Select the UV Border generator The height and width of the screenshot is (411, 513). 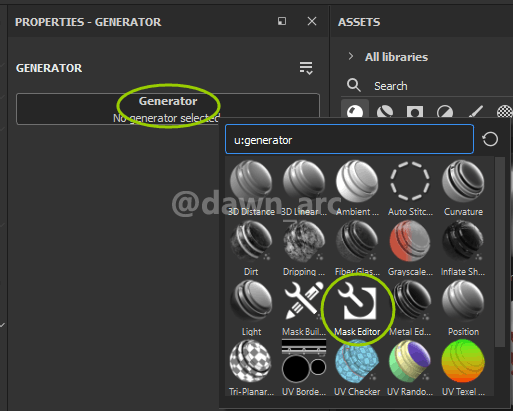click(x=304, y=368)
